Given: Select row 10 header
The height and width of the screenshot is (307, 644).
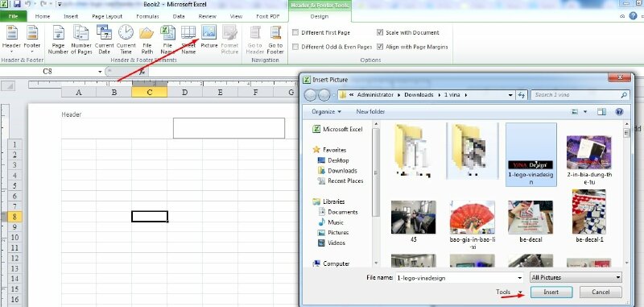Looking at the screenshot, I should coord(14,238).
